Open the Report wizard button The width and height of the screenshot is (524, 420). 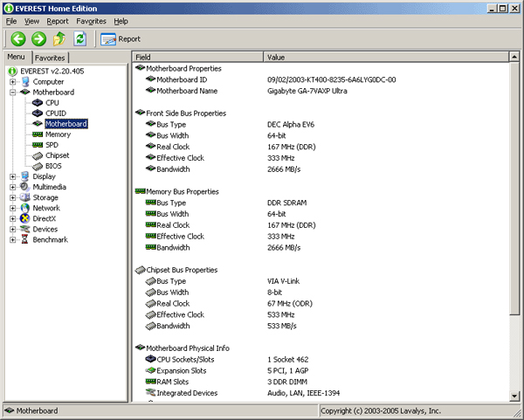coord(121,39)
